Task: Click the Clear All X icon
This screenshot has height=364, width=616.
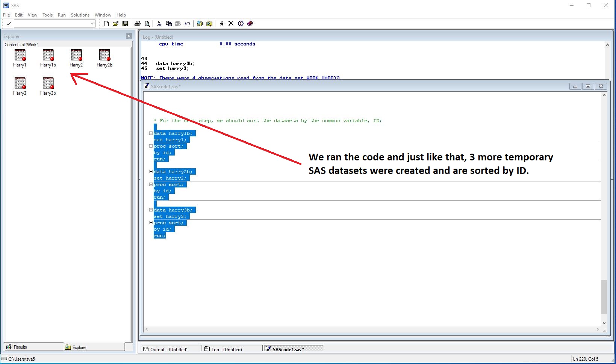Action: (231, 24)
